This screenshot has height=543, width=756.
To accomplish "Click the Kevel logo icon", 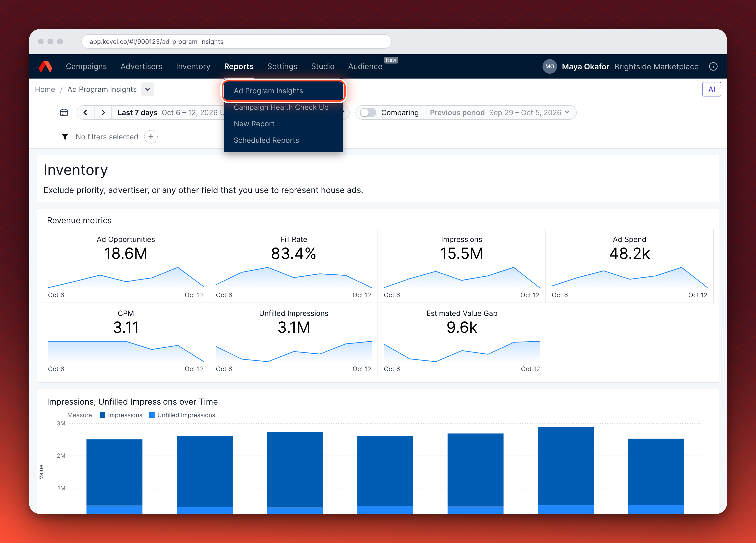I will tap(46, 66).
